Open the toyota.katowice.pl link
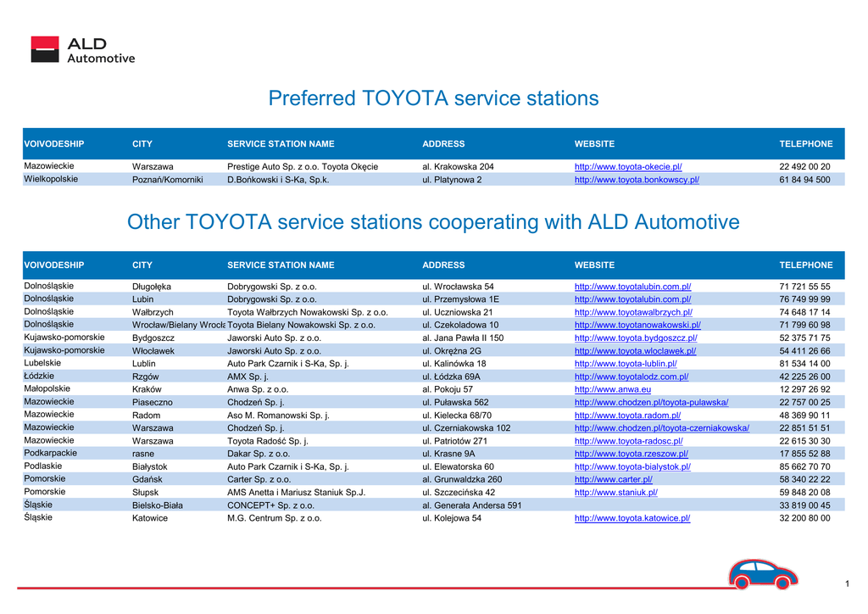 click(x=632, y=518)
